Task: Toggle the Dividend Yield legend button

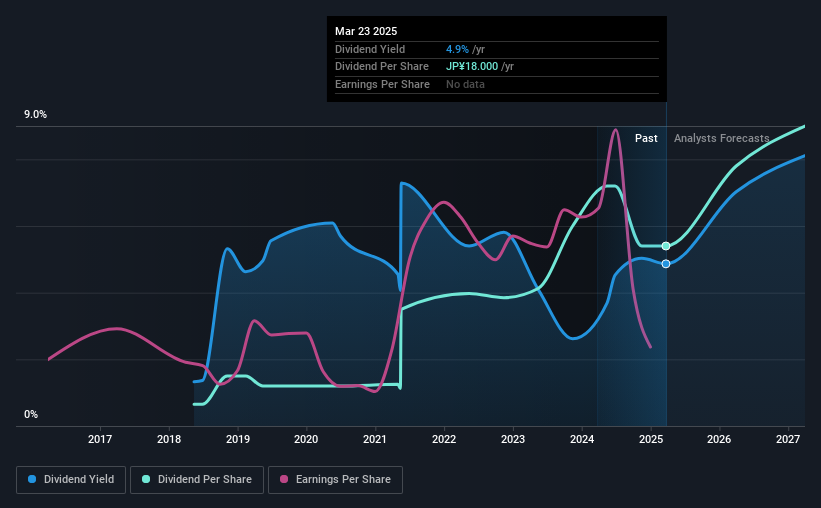Action: point(71,480)
